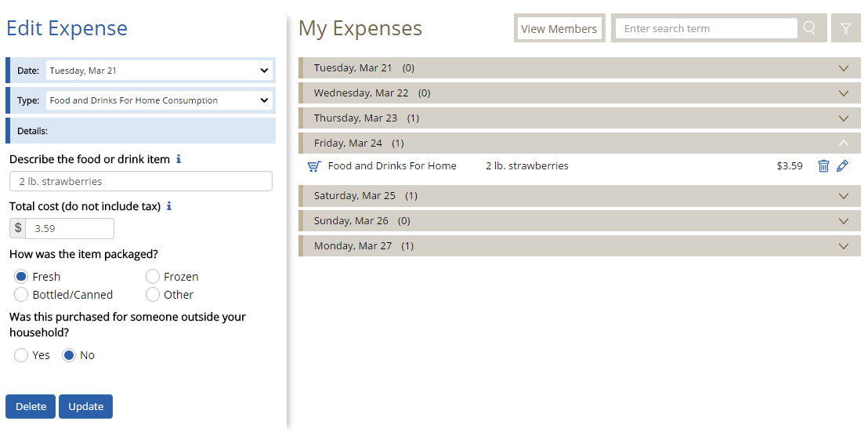
Task: Click the View Members button
Action: (x=559, y=29)
